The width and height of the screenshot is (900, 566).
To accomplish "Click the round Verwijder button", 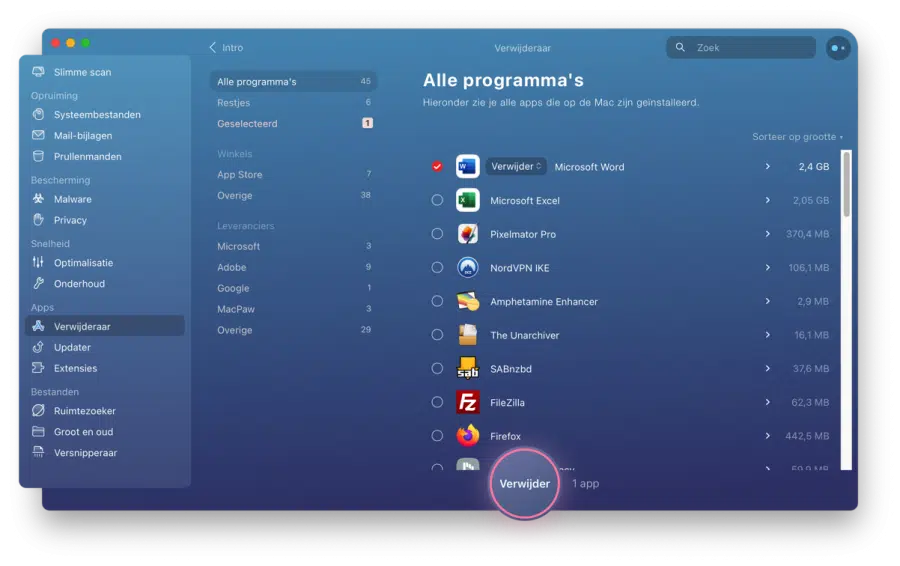I will pos(524,484).
